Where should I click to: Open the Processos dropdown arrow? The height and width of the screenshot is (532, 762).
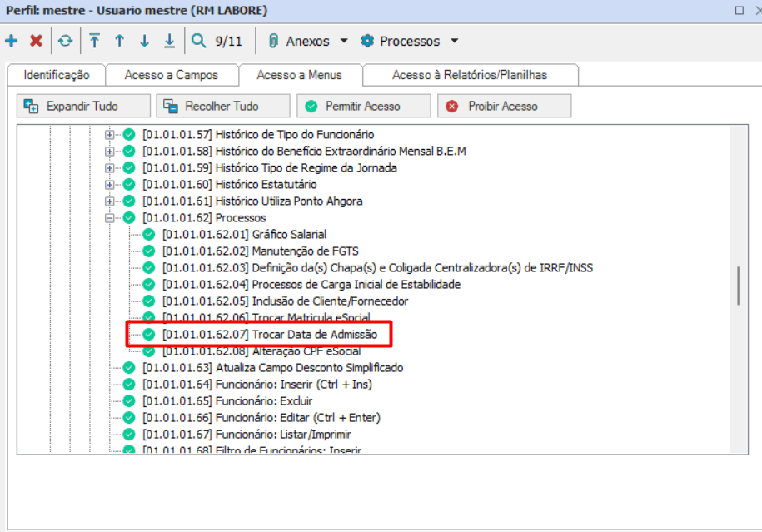[455, 41]
